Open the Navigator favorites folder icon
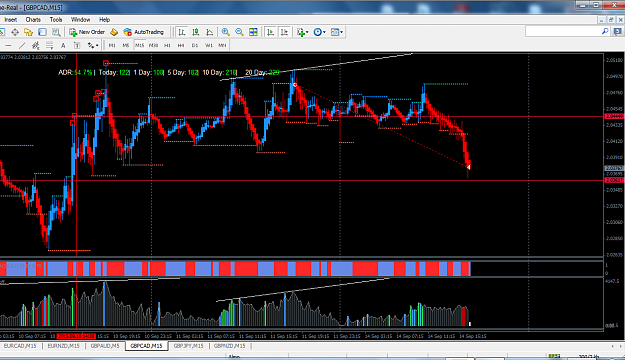This screenshot has width=625, height=360. click(x=28, y=32)
